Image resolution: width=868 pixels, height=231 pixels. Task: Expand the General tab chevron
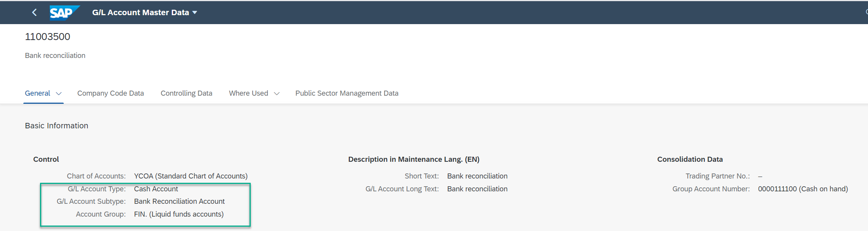[x=59, y=94]
